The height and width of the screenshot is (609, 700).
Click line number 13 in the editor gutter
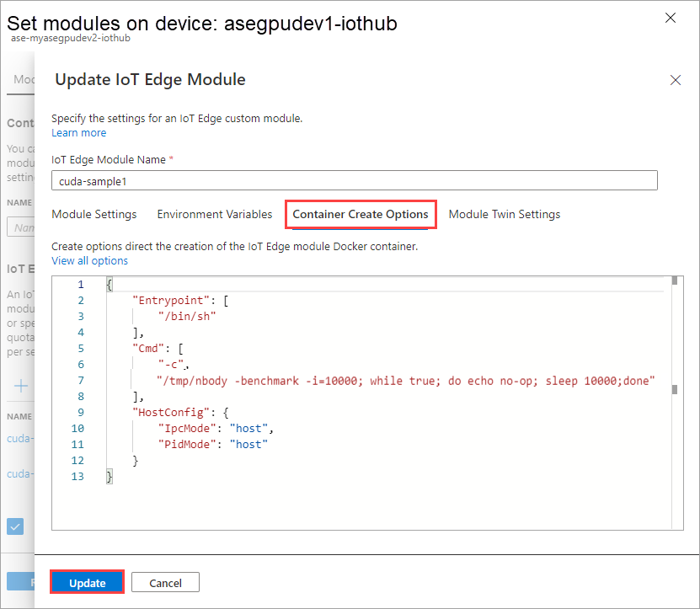tap(77, 477)
